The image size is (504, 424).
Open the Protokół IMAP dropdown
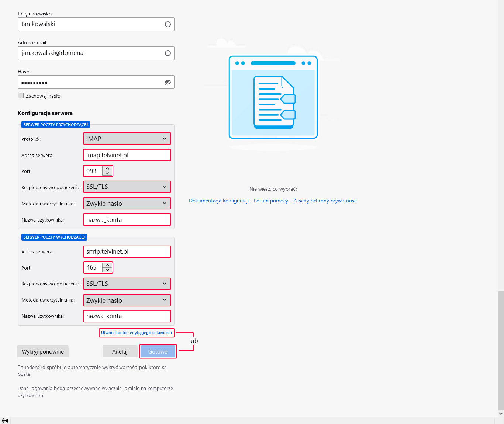[x=127, y=139]
